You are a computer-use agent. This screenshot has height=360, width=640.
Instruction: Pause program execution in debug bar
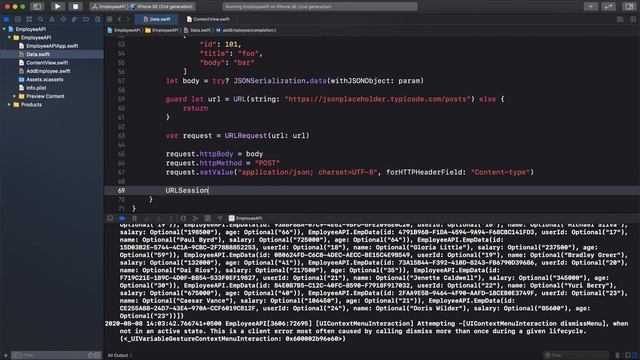pos(134,218)
